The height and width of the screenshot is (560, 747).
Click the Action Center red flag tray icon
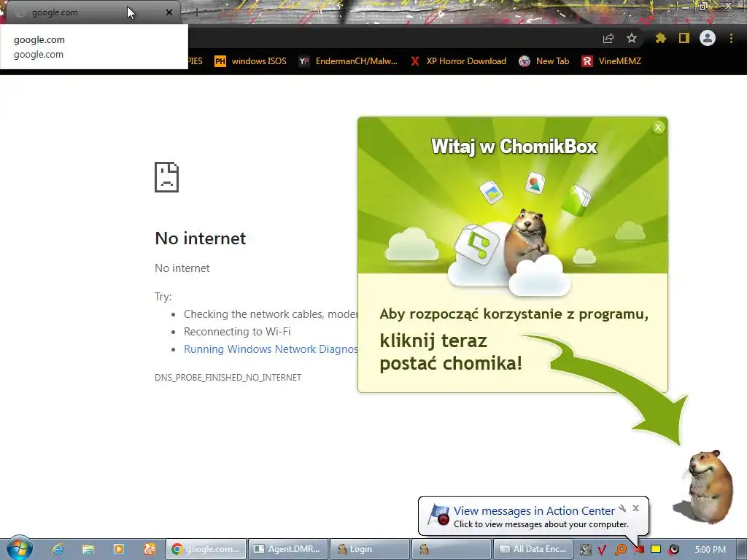638,550
